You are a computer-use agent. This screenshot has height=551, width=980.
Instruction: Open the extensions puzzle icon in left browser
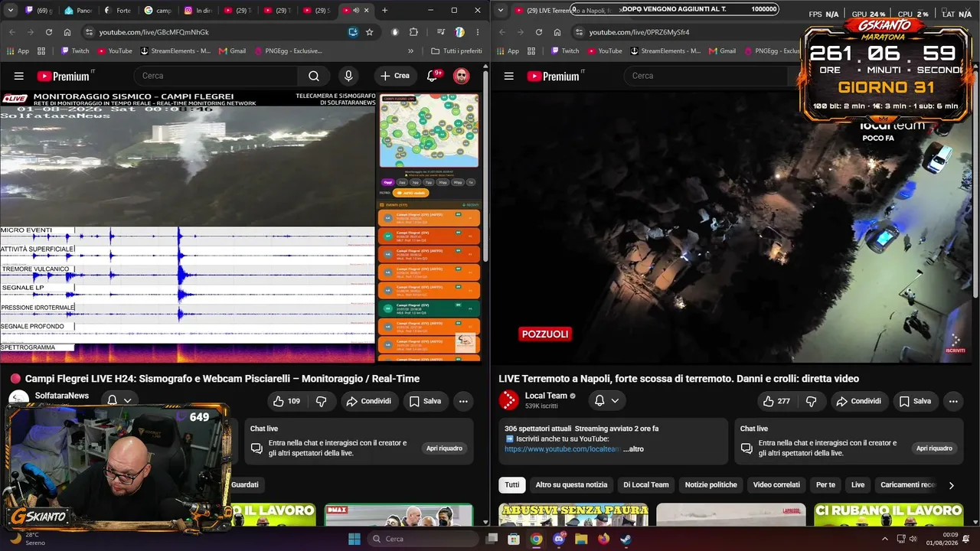coord(414,32)
